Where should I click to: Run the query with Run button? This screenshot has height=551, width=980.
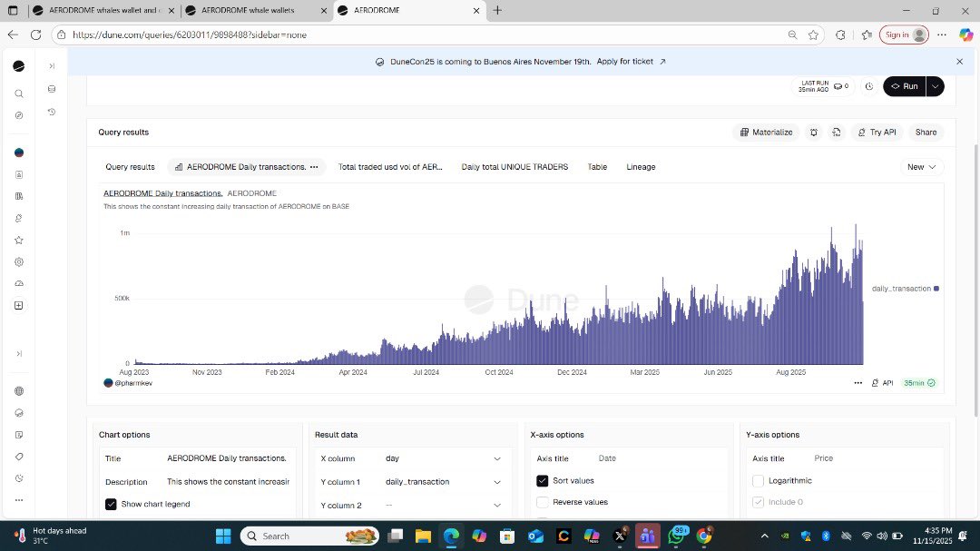click(905, 86)
